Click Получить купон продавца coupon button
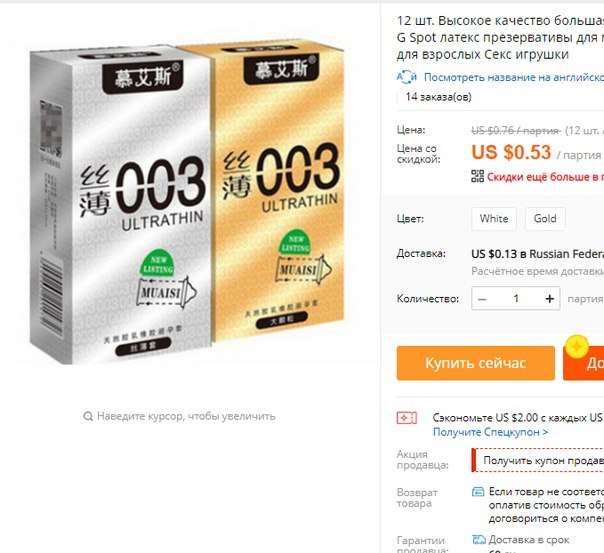This screenshot has height=553, width=604. 538,460
